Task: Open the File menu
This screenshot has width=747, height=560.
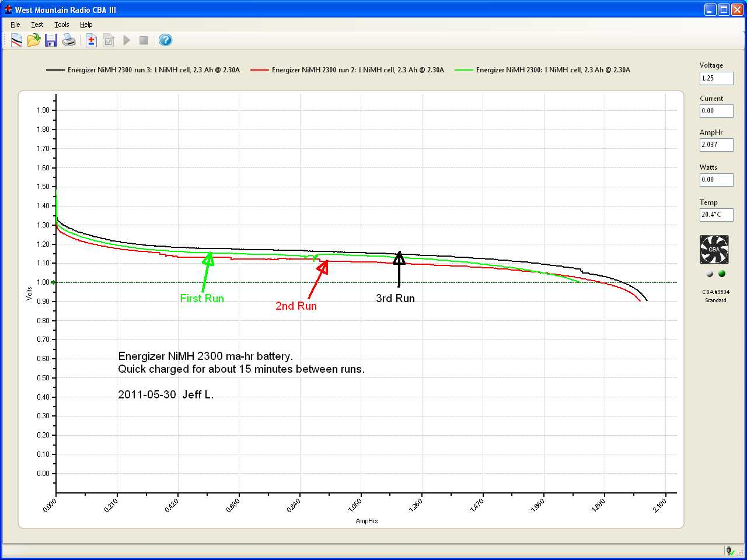Action: tap(15, 24)
